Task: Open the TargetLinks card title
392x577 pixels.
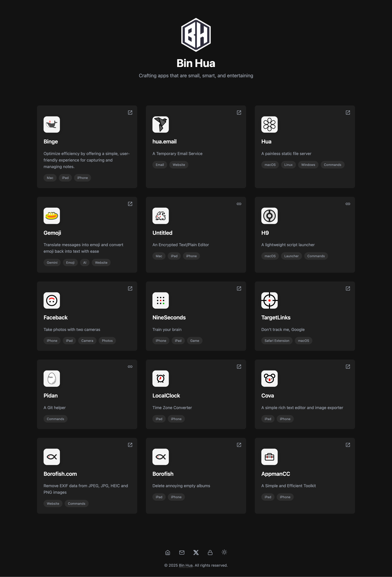Action: coord(276,317)
